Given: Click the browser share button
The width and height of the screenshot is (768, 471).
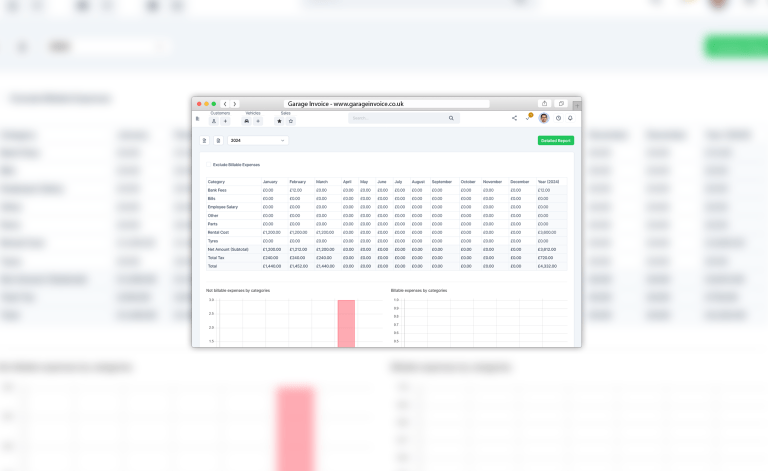Looking at the screenshot, I should [x=544, y=103].
